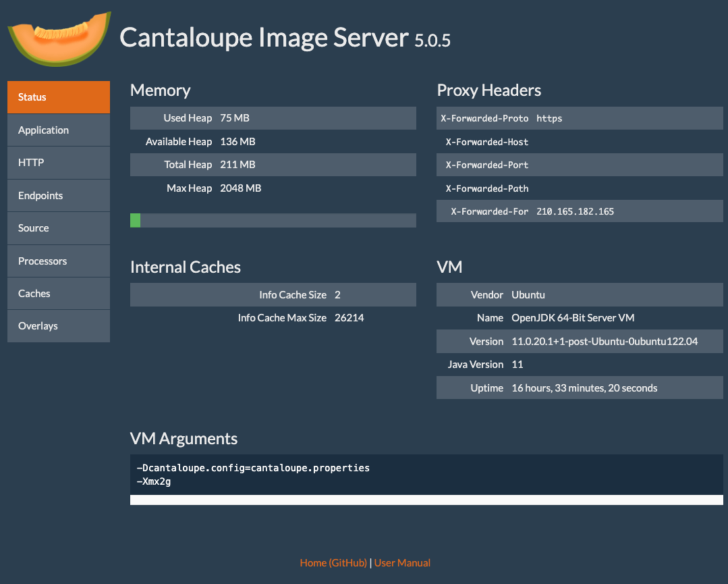Open the HTTP sidebar tab
This screenshot has width=728, height=584.
click(59, 163)
